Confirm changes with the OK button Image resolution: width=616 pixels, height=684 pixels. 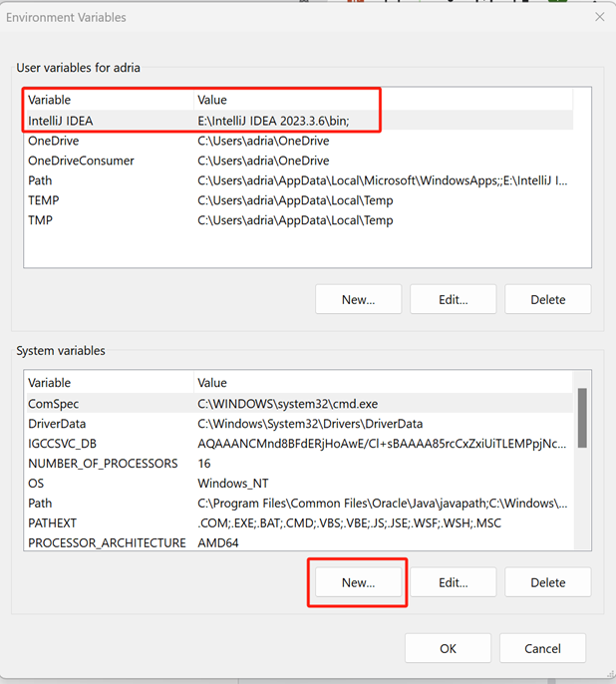(x=448, y=648)
